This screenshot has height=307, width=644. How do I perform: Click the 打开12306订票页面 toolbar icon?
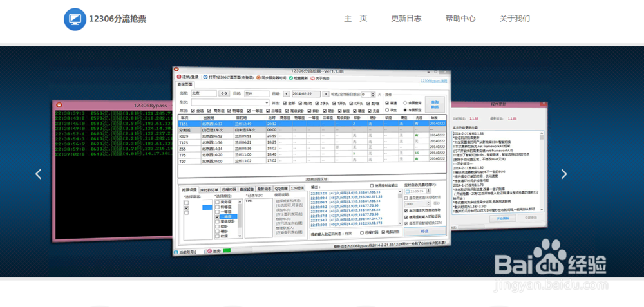point(205,77)
